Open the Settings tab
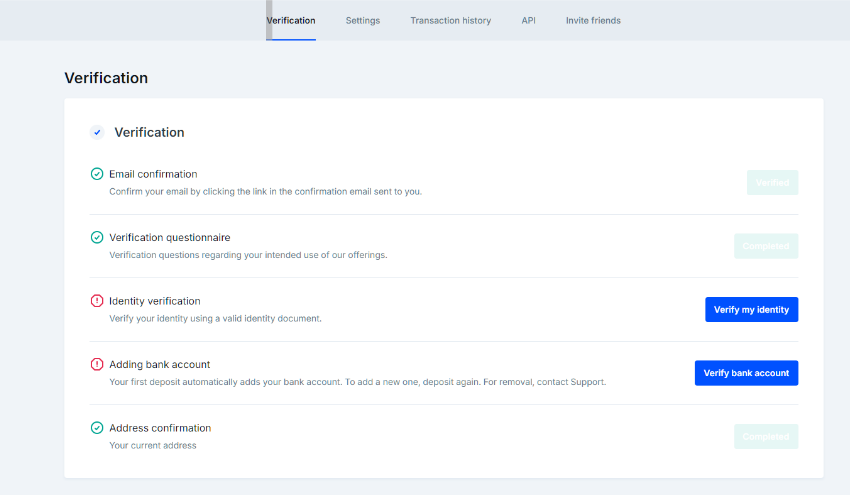This screenshot has height=495, width=850. point(363,20)
